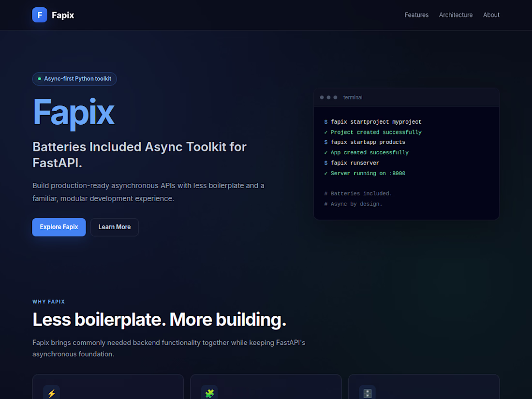This screenshot has width=532, height=399.
Task: Click 'Fapix brings commonly needed backend' paragraph
Action: [169, 348]
